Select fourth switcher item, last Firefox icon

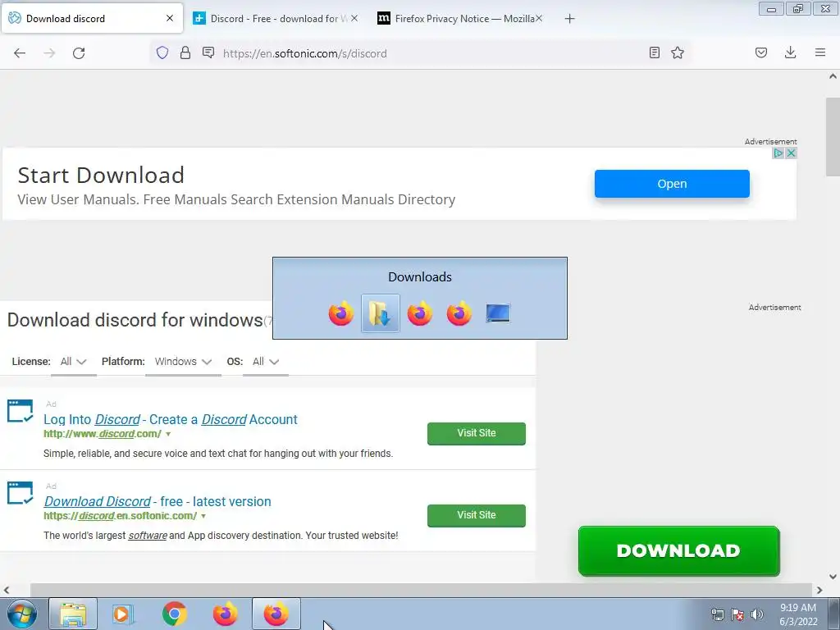coord(459,313)
